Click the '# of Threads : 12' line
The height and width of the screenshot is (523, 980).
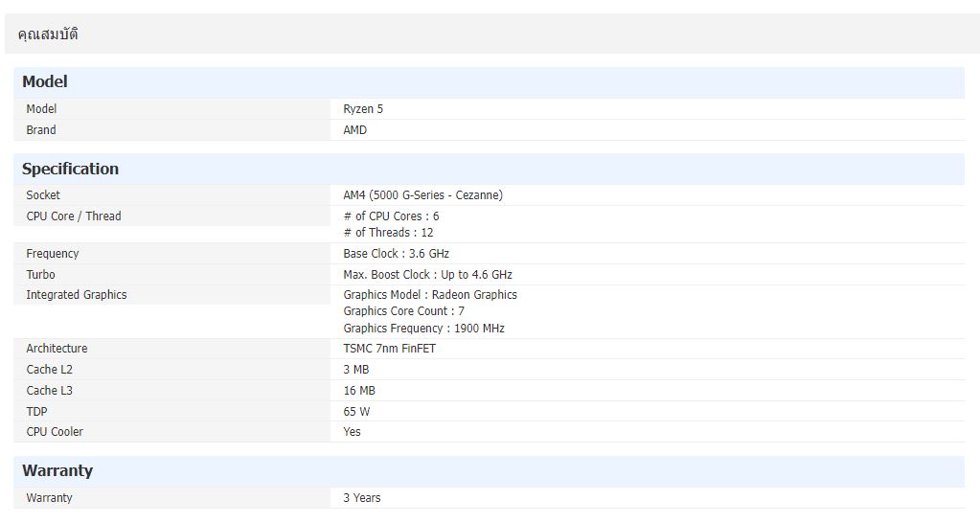click(388, 233)
